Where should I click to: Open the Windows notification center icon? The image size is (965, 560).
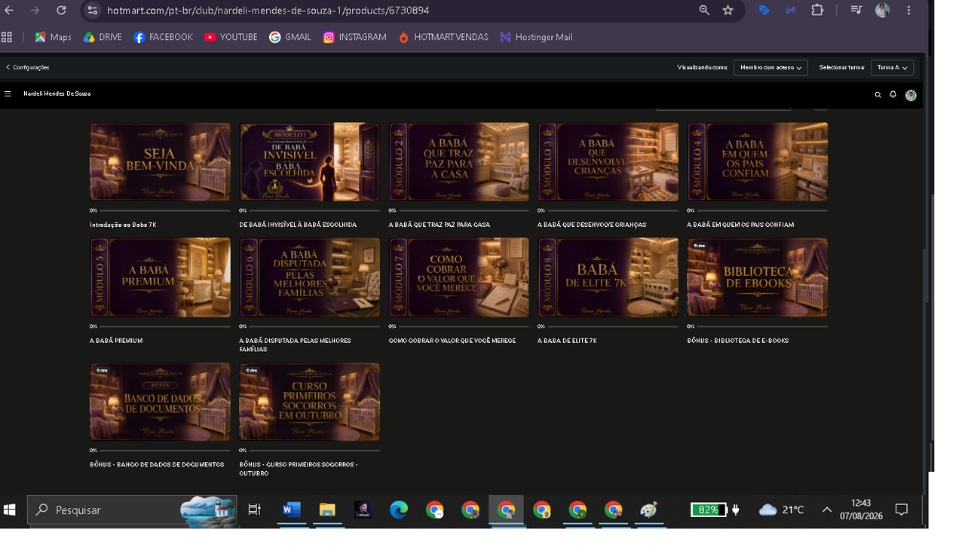point(901,510)
